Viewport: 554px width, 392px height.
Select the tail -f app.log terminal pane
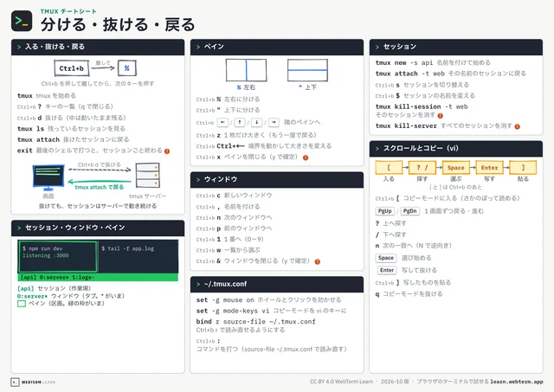pyautogui.click(x=138, y=257)
